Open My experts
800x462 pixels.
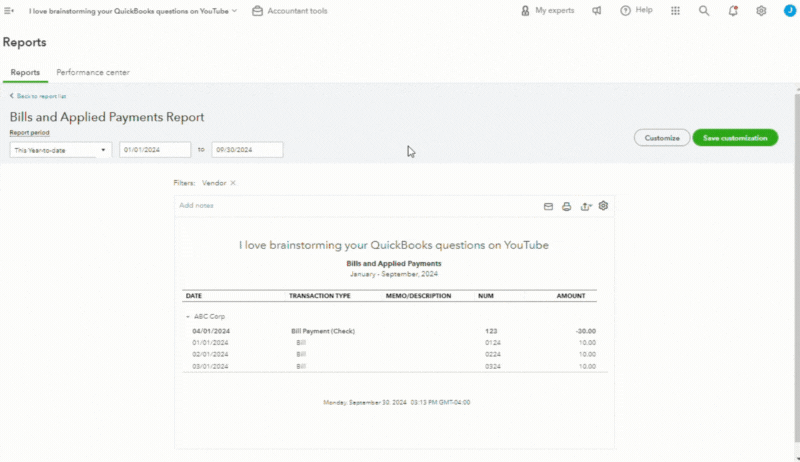click(x=547, y=10)
